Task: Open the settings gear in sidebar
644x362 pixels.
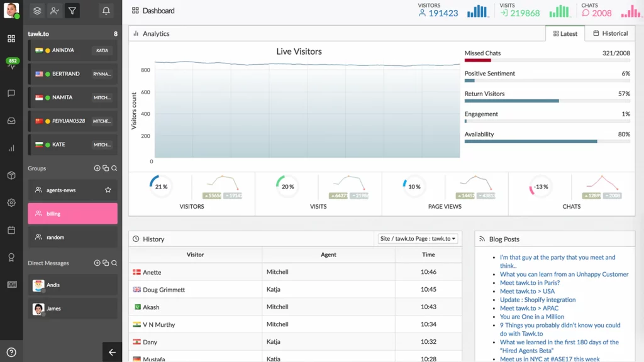Action: point(11,203)
